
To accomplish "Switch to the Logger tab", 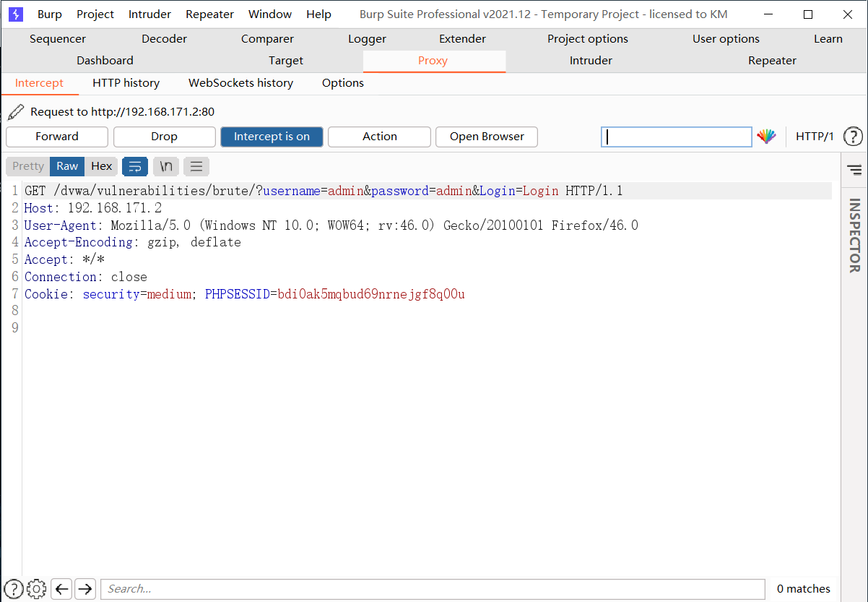I will 367,39.
